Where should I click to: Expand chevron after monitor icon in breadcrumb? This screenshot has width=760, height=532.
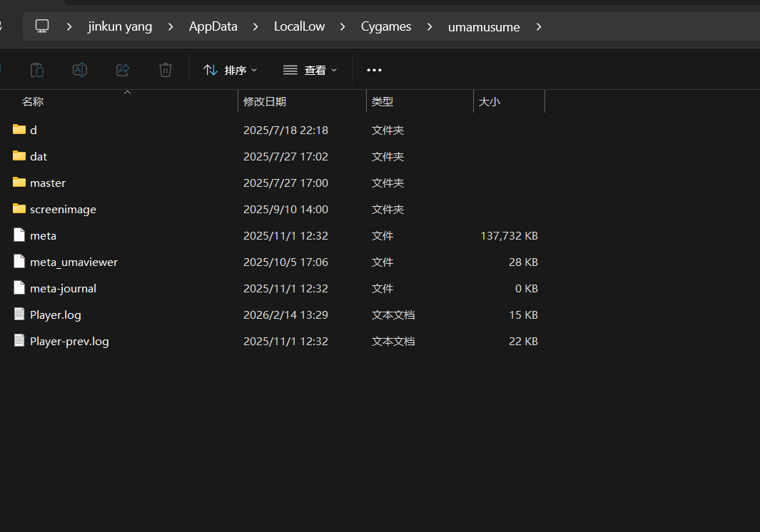[x=69, y=27]
